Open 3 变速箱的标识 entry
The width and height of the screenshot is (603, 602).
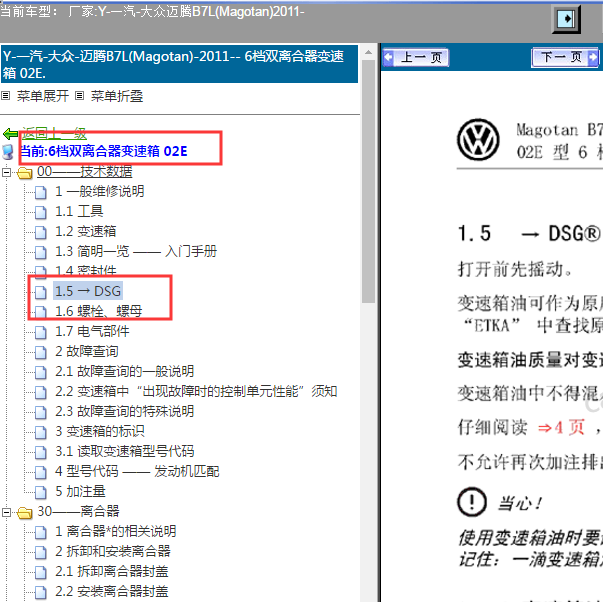[100, 431]
